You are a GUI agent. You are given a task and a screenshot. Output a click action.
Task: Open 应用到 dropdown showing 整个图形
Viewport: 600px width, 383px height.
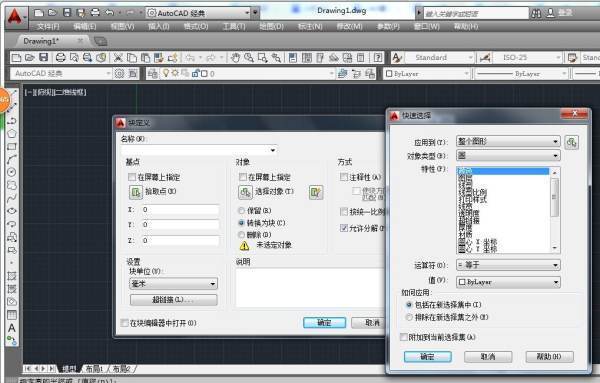click(x=508, y=142)
